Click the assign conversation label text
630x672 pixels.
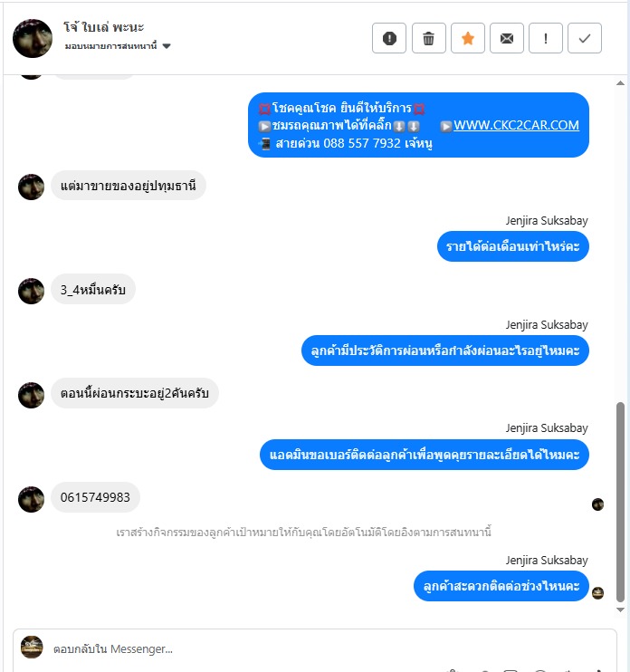(x=111, y=46)
